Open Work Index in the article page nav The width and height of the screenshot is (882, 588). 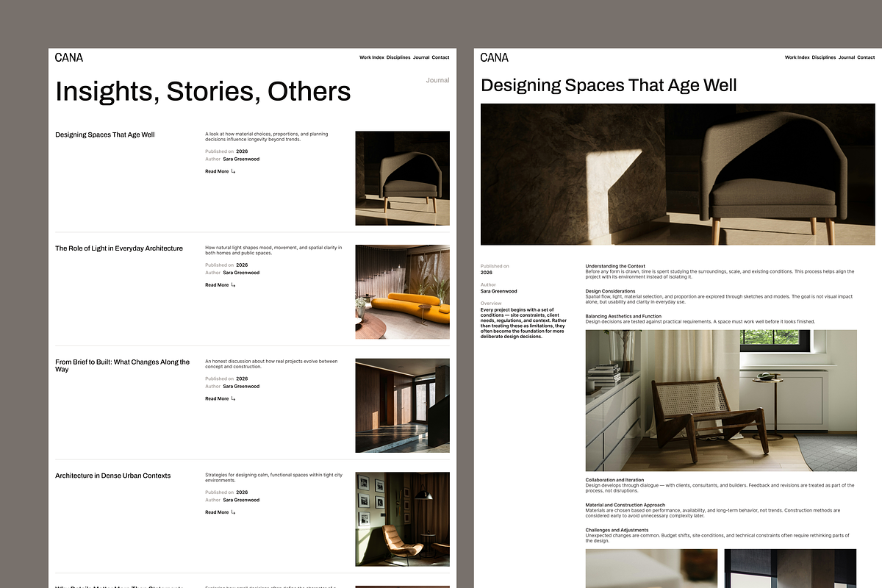click(797, 57)
